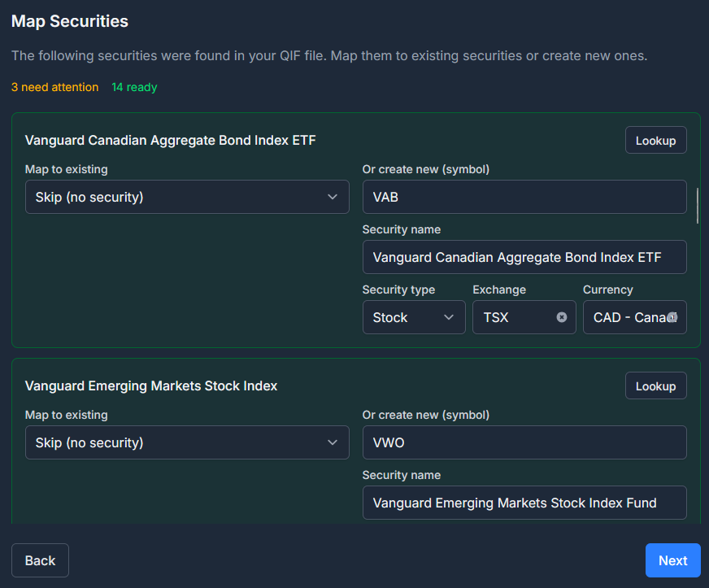709x588 pixels.
Task: Click the Vanguard Emerging Markets Stock Index title
Action: 151,385
